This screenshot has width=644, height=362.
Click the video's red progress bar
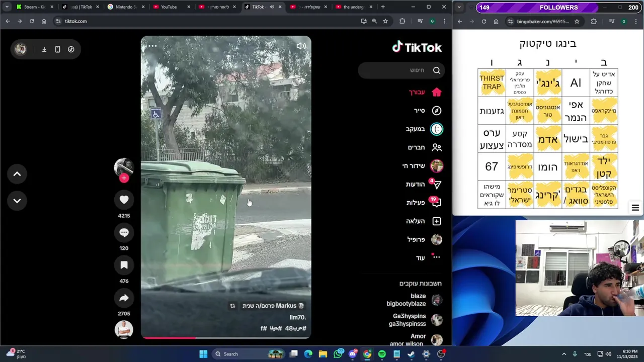pos(226,338)
